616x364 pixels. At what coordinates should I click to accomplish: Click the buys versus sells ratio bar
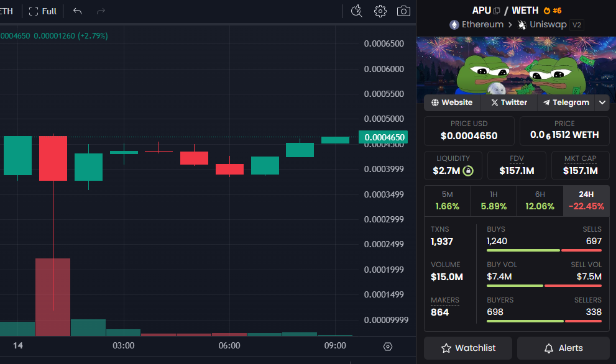click(x=544, y=250)
